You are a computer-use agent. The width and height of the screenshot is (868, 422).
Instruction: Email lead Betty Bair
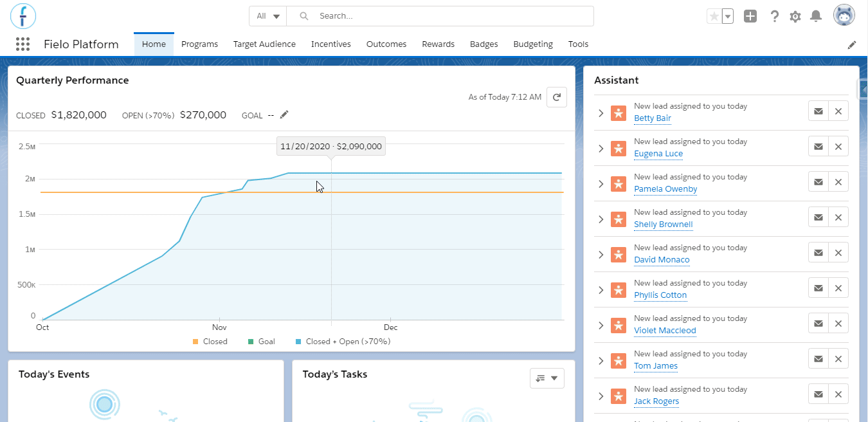[818, 111]
